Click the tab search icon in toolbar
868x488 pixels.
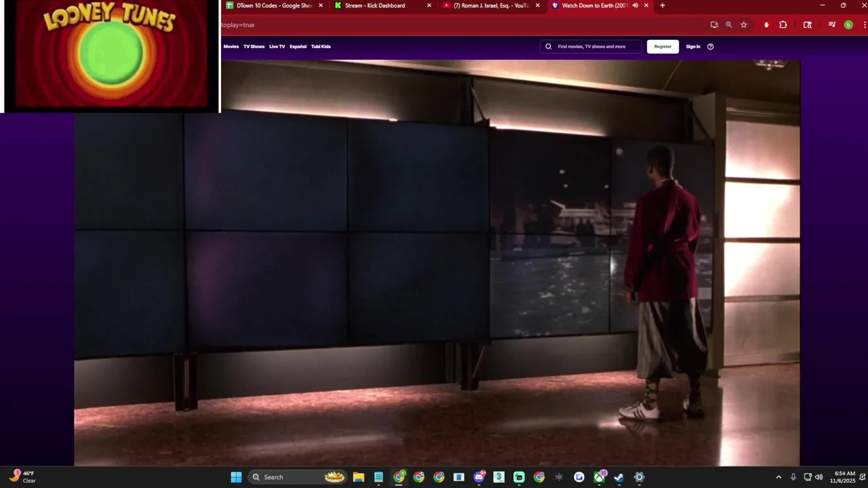[808, 24]
